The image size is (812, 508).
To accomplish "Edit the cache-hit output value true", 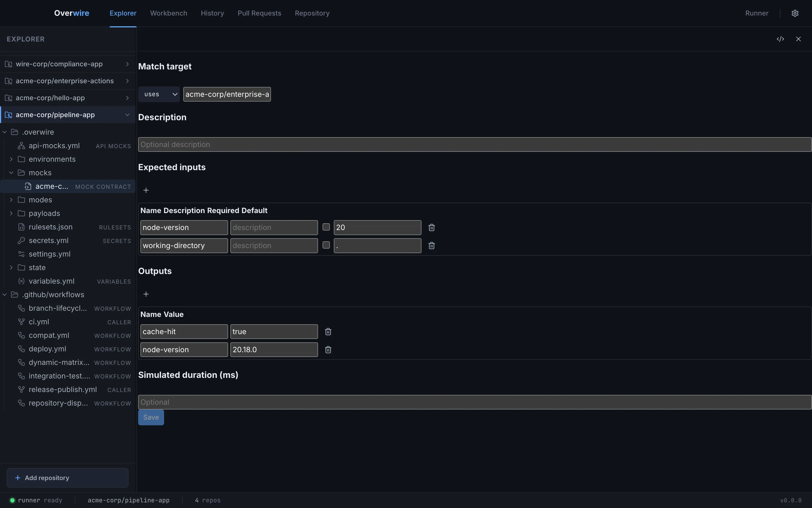I will click(274, 332).
